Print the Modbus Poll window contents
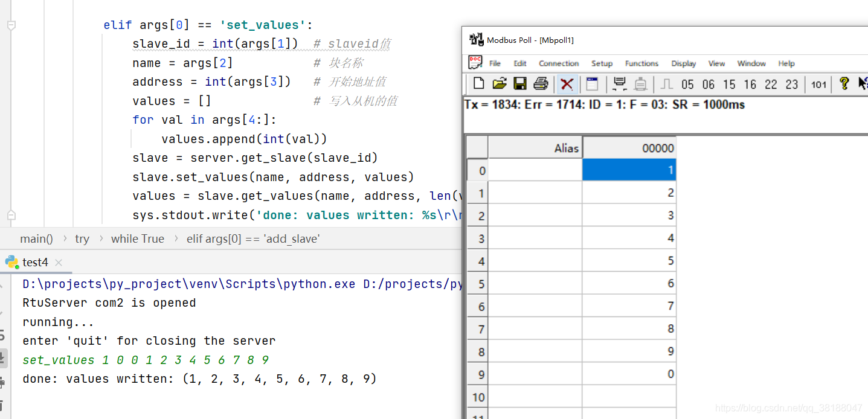This screenshot has width=868, height=419. pyautogui.click(x=541, y=84)
